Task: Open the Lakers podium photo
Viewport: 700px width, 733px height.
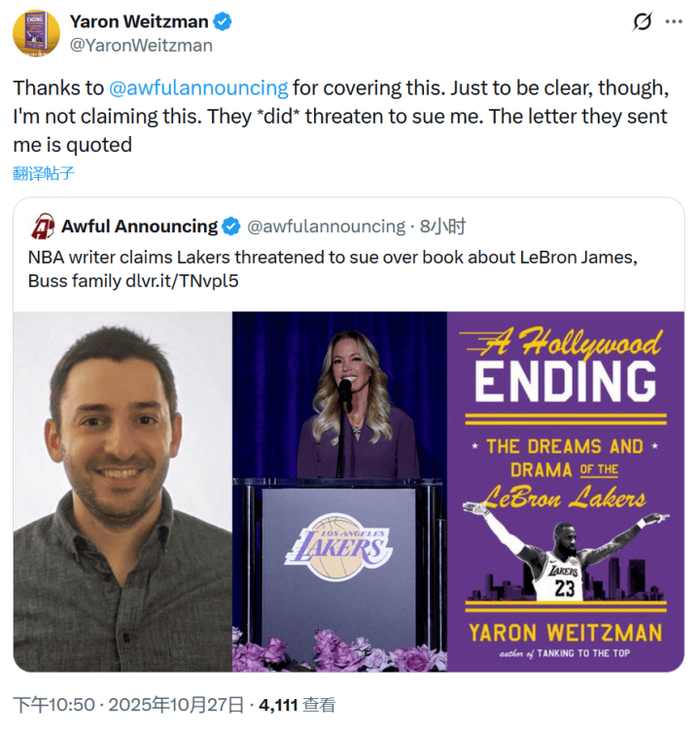Action: click(x=339, y=492)
